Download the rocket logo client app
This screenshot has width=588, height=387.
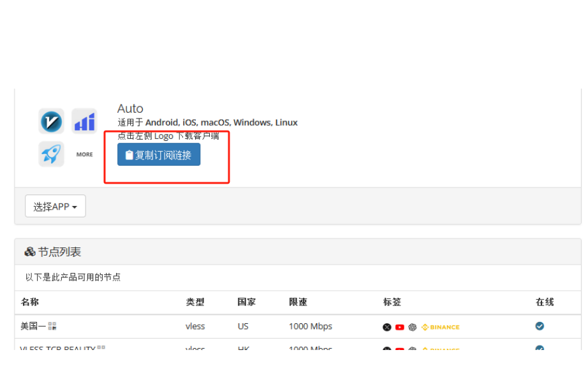[51, 154]
